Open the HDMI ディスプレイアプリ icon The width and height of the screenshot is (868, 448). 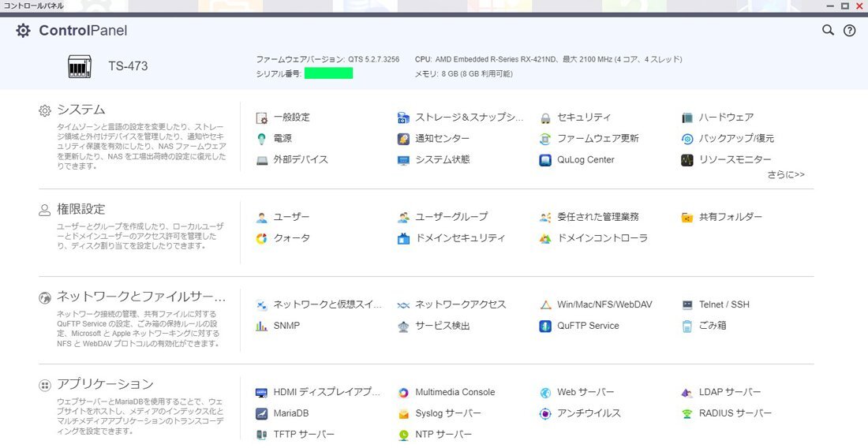click(262, 393)
